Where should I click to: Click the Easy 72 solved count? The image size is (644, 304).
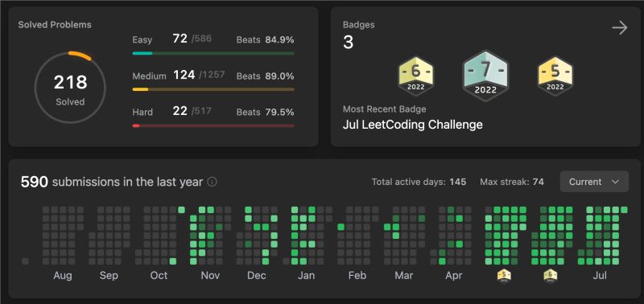pos(180,39)
